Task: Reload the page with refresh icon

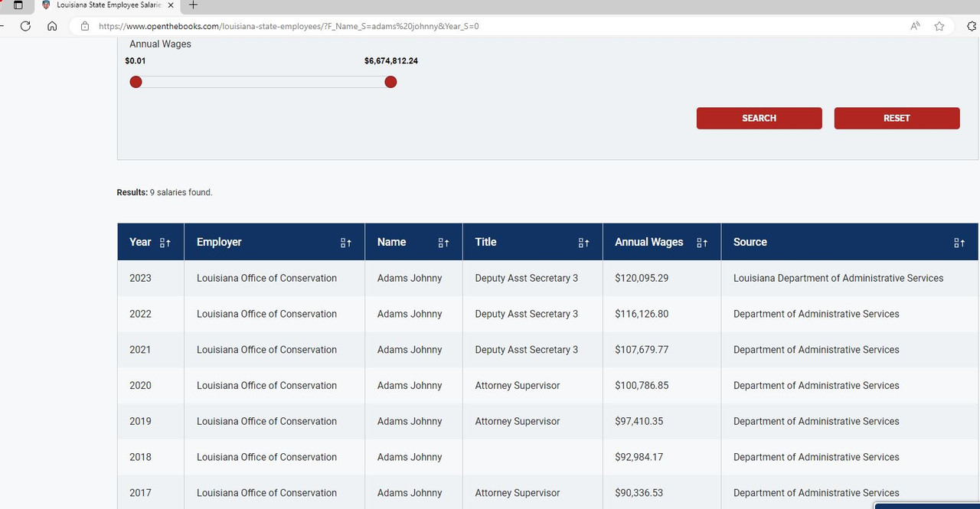Action: [25, 26]
